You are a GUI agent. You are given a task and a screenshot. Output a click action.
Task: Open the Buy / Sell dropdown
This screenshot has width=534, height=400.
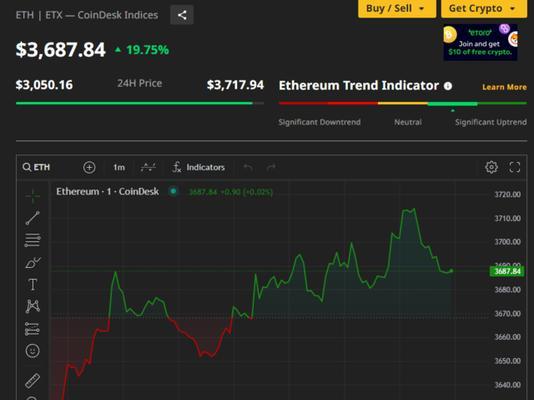click(x=397, y=9)
